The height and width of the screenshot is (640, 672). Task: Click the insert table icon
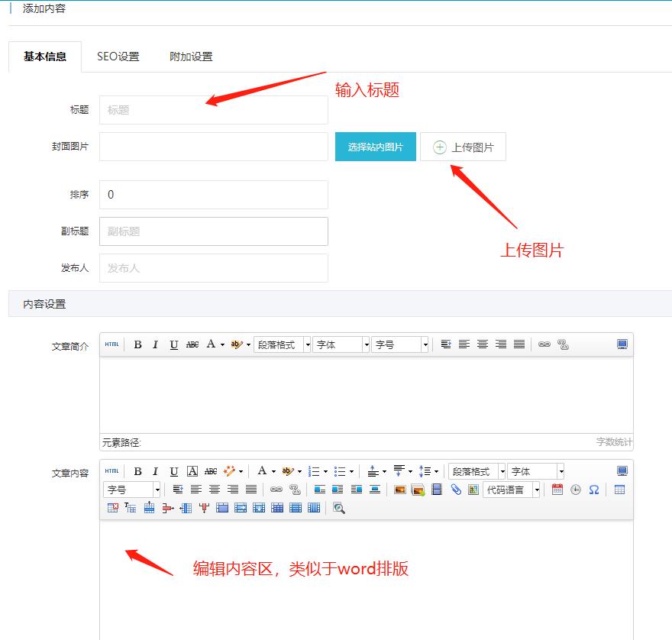point(619,490)
